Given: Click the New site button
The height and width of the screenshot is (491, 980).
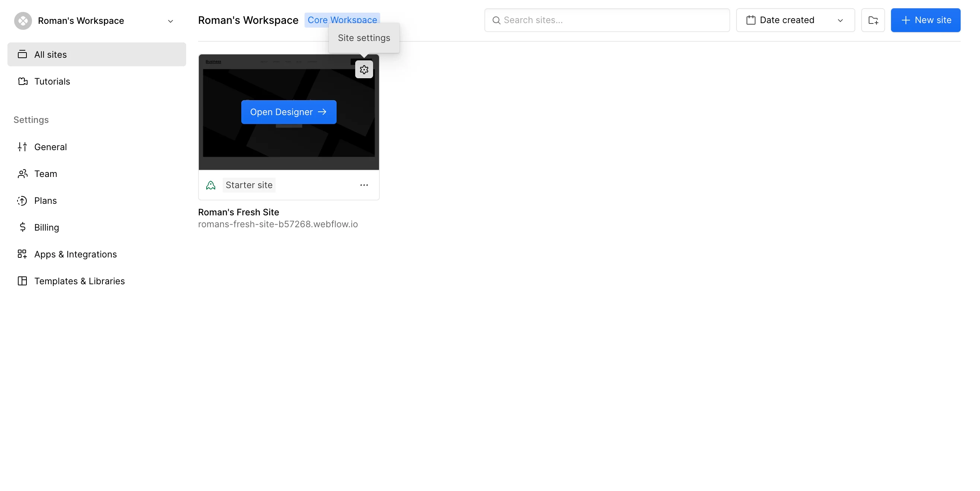Looking at the screenshot, I should [925, 20].
